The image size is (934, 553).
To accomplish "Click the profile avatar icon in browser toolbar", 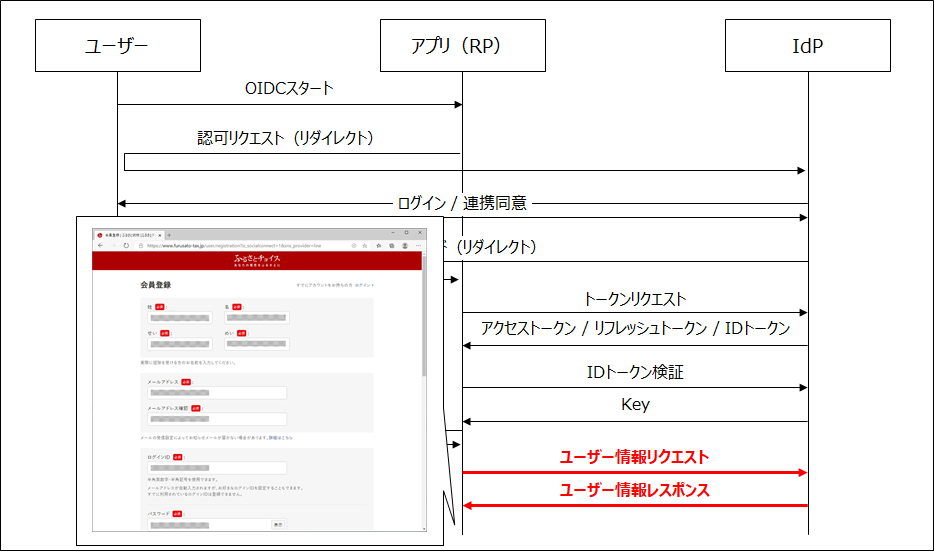I will pos(405,246).
